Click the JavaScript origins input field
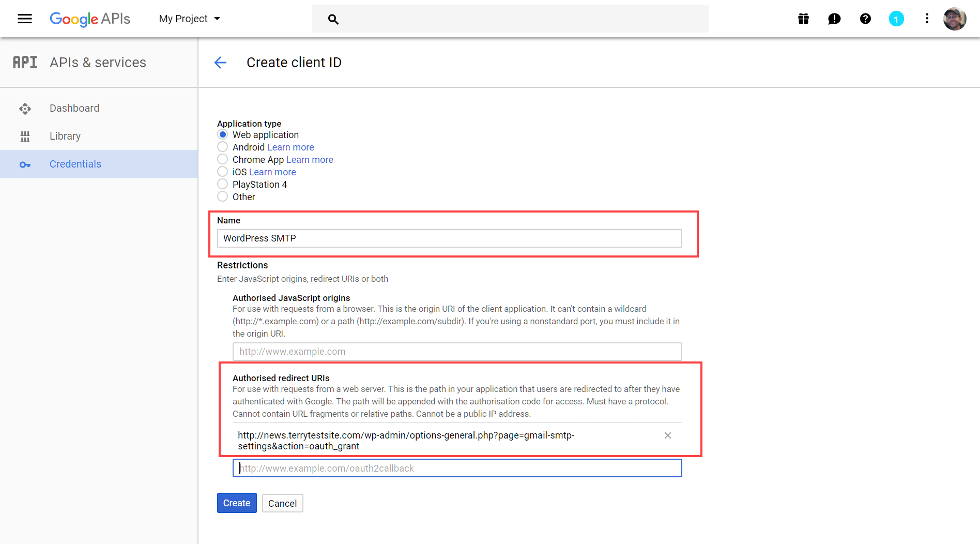980x544 pixels. [x=457, y=352]
